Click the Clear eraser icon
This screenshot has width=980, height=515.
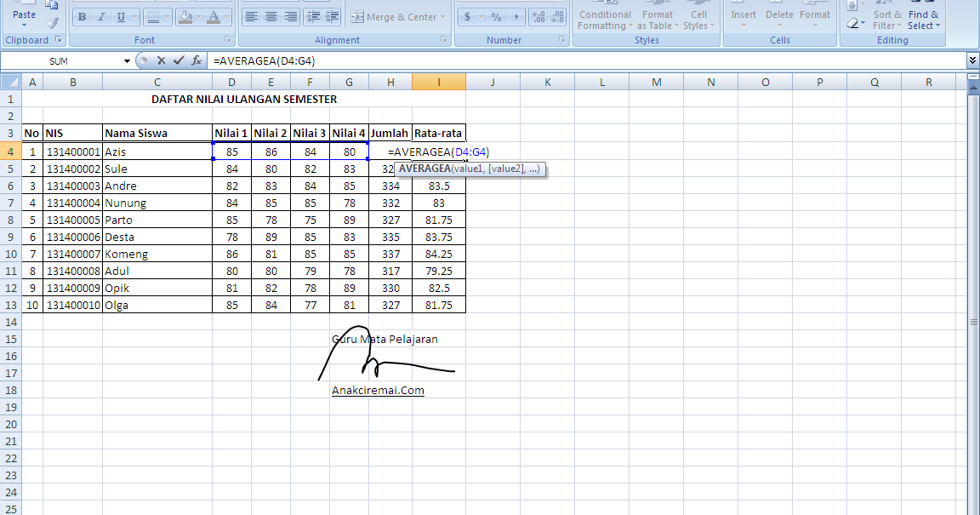(852, 24)
